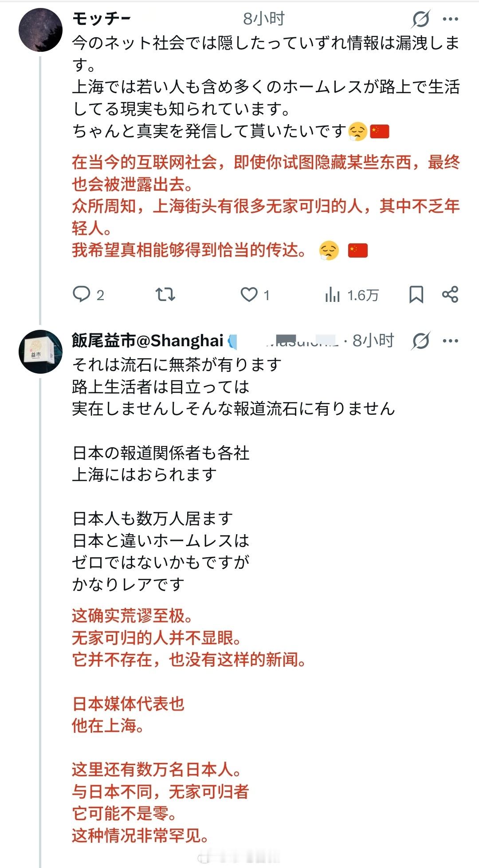Reply to モッチー's post
This screenshot has height=868, width=479.
coord(82,294)
